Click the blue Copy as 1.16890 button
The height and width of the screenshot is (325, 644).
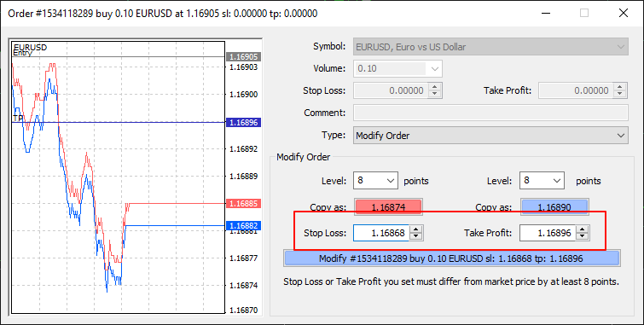click(554, 207)
